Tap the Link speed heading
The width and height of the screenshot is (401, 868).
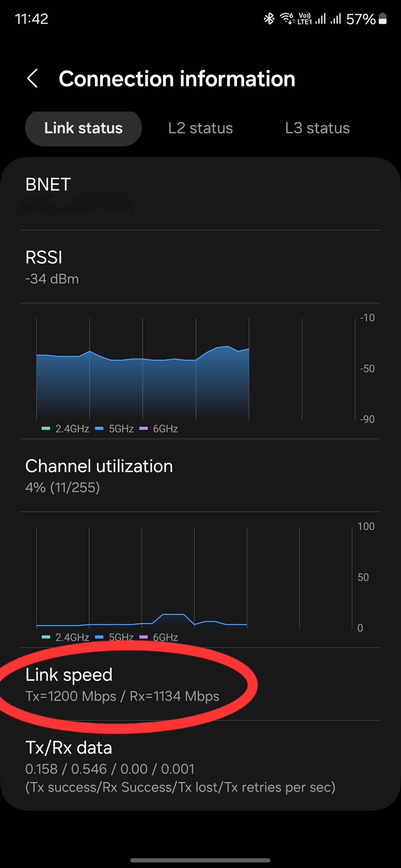coord(69,675)
